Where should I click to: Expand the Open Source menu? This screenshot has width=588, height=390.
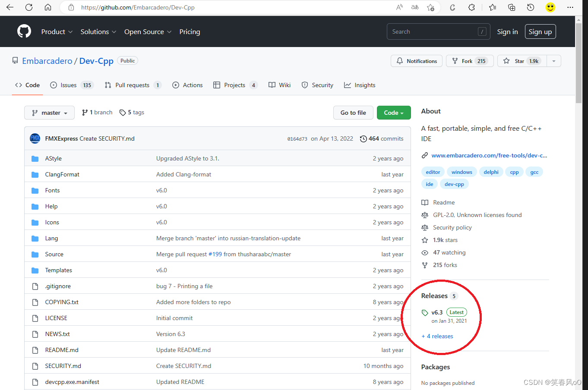click(x=148, y=31)
